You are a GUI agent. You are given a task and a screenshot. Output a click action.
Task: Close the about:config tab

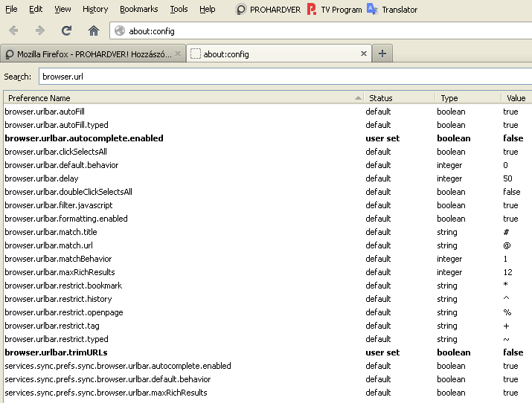click(x=364, y=54)
